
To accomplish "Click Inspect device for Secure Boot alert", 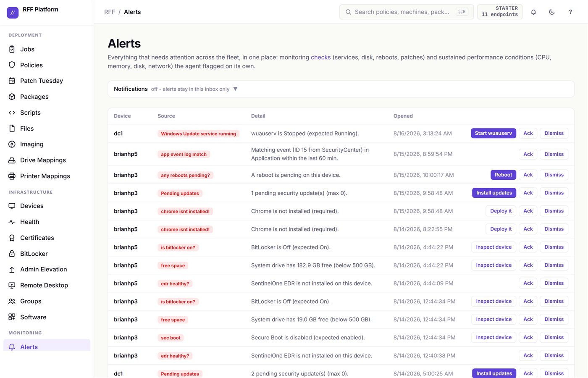I will click(x=493, y=337).
